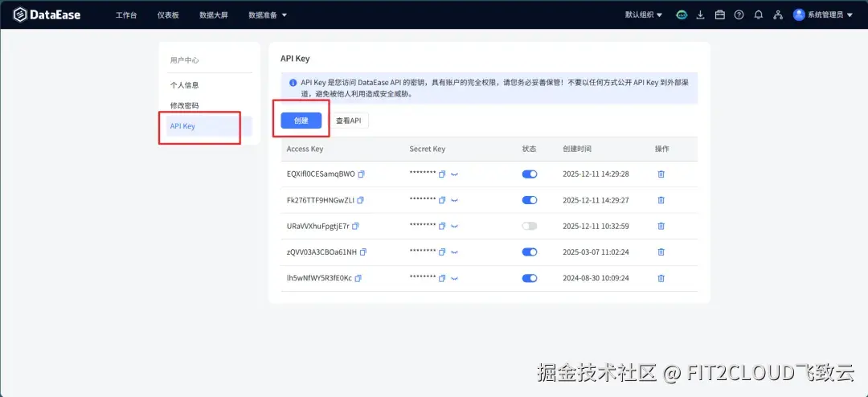The image size is (868, 397).
Task: Copy secret key in URaVVXhuFpgtjE7r row
Action: coord(442,226)
